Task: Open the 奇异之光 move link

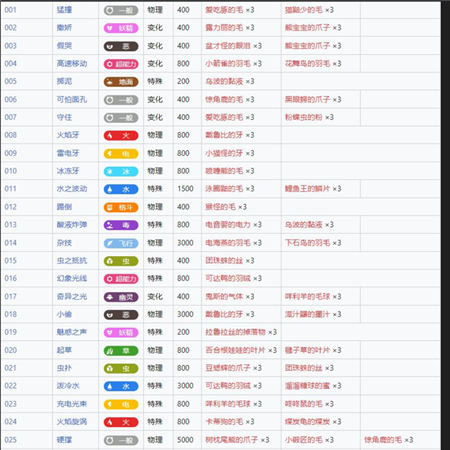Action: 72,296
